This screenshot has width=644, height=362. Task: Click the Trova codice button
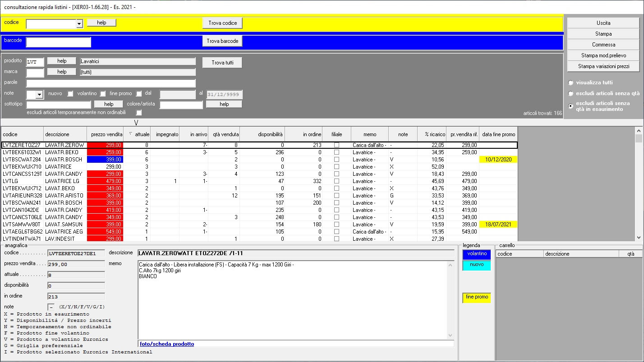click(222, 23)
